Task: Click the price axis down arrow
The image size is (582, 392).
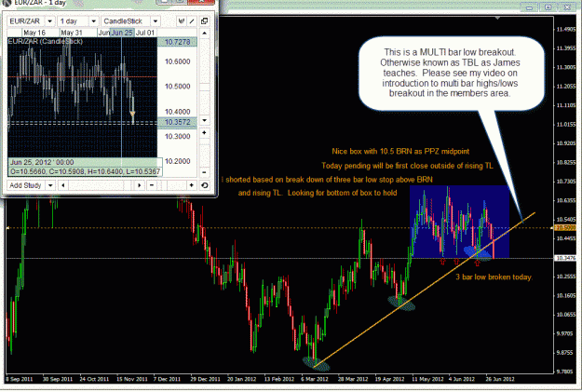Action: tap(205, 120)
